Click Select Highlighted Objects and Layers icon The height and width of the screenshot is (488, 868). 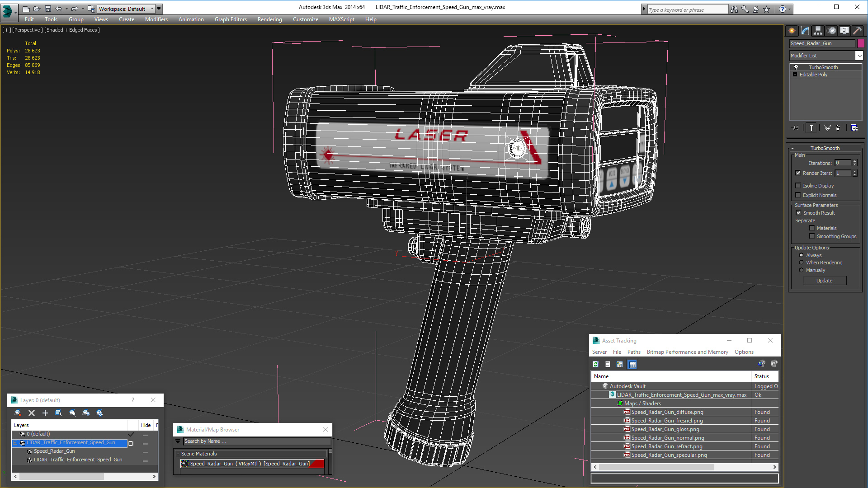[59, 413]
